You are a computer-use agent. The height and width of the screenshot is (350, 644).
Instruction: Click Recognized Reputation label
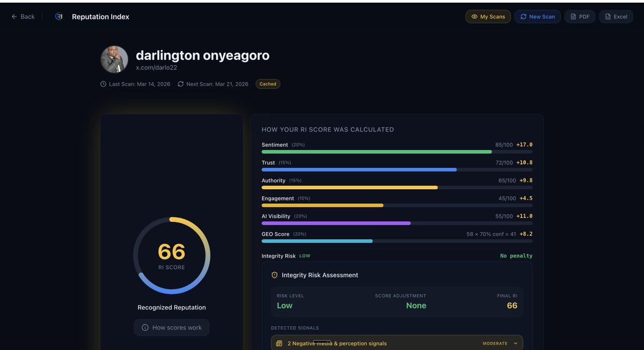point(172,308)
